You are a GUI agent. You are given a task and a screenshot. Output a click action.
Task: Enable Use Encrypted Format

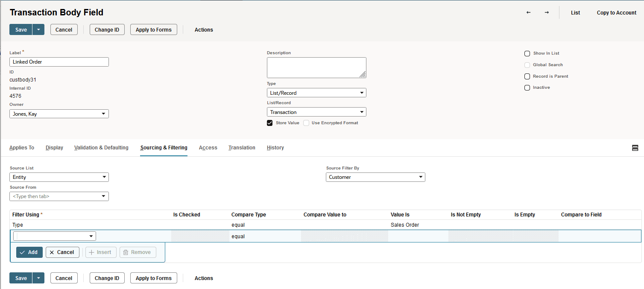306,123
